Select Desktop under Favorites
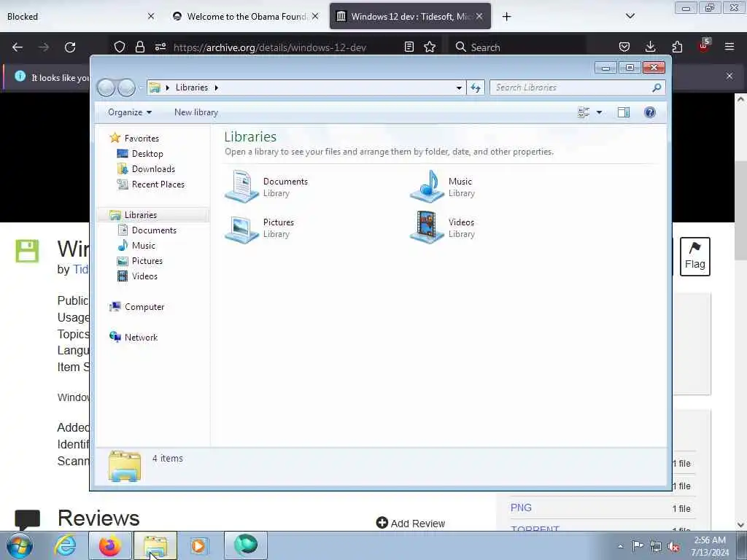 (147, 154)
